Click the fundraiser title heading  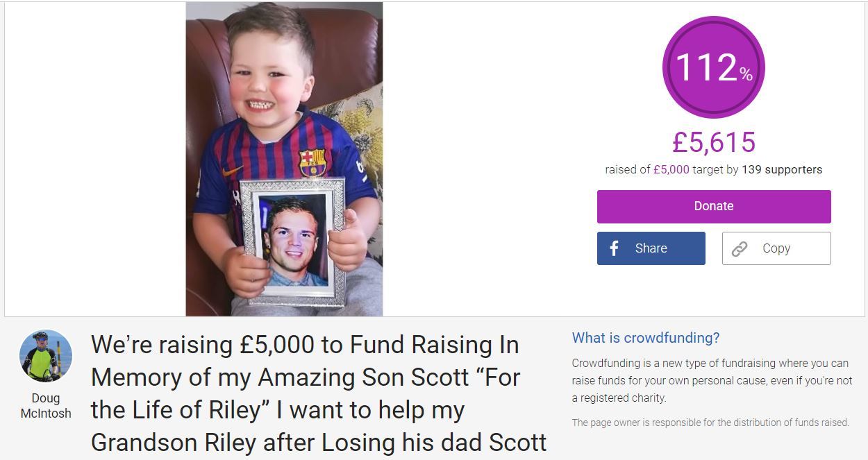(319, 393)
